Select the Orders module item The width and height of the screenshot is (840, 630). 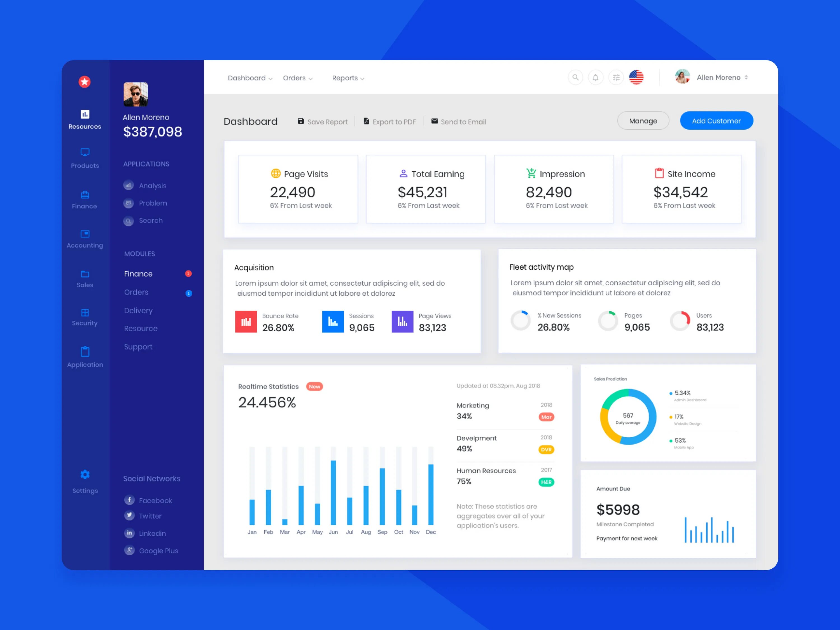[x=136, y=292]
